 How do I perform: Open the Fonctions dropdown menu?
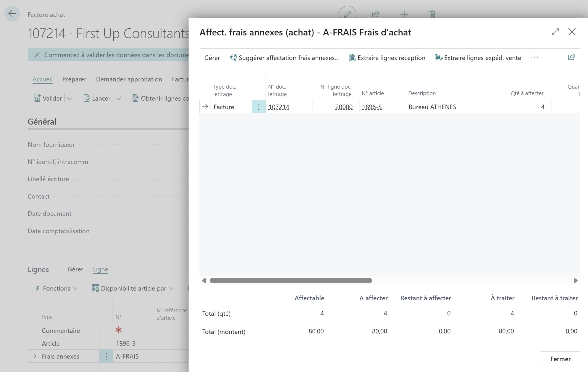click(57, 289)
